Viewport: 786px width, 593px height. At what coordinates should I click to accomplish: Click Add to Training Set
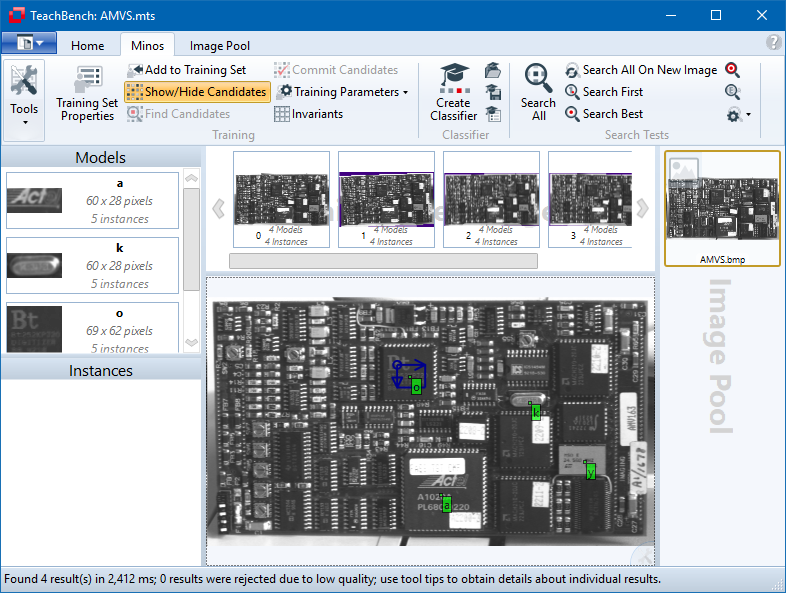point(186,70)
